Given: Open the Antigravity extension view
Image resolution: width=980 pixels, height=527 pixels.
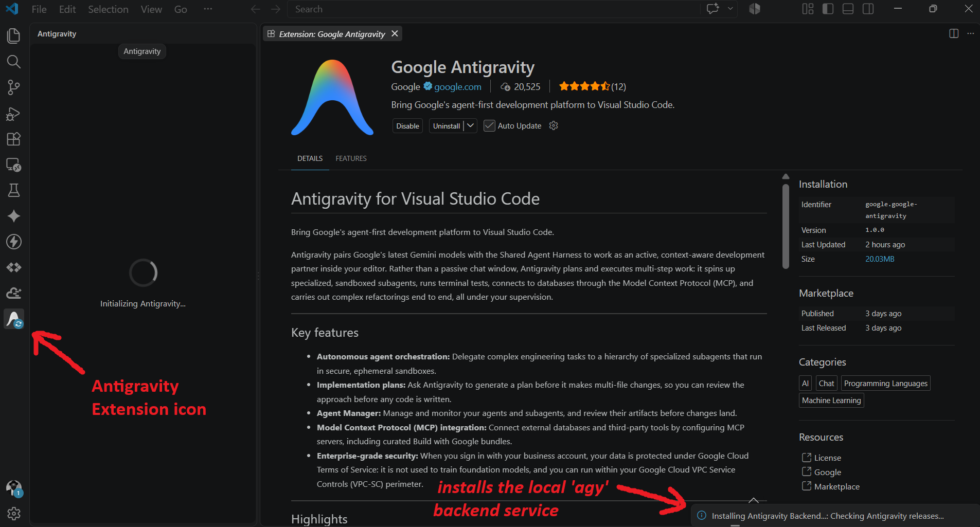Looking at the screenshot, I should tap(14, 319).
